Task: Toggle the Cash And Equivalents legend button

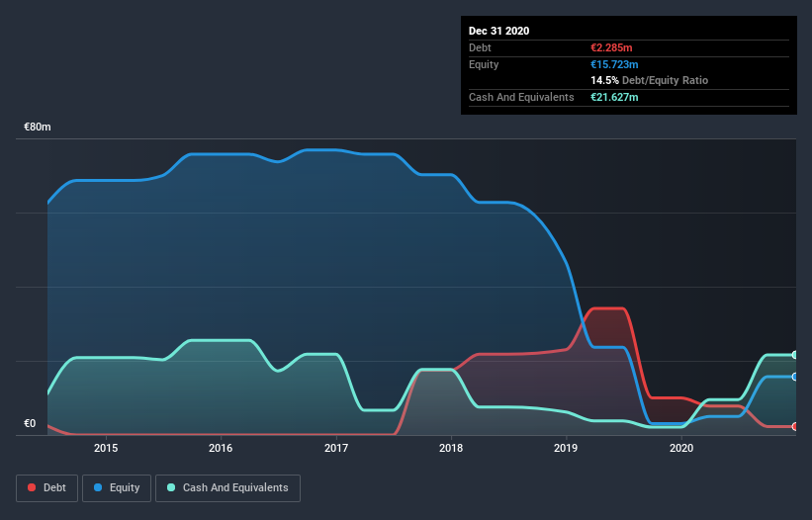Action: (227, 488)
